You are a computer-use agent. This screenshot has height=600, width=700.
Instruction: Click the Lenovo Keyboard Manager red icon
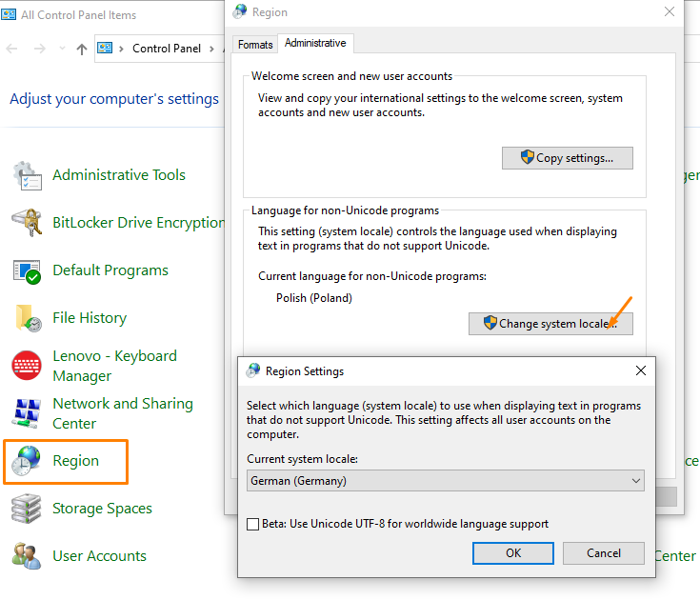click(27, 366)
